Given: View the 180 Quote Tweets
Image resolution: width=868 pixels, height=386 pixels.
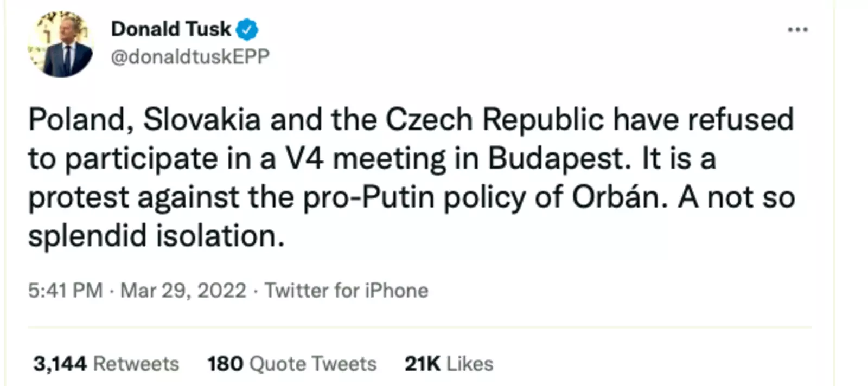Looking at the screenshot, I should click(x=291, y=364).
